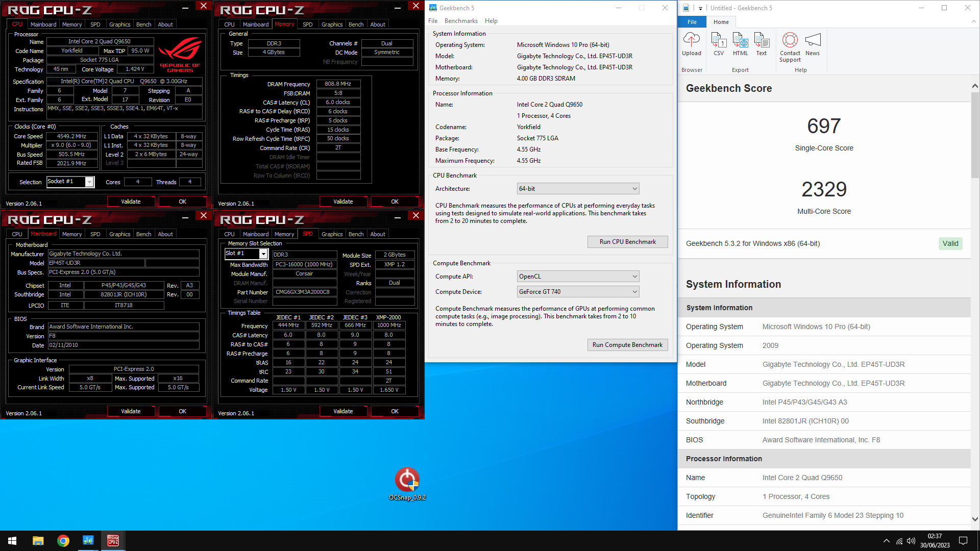
Task: Select the Home ribbon tab
Action: tap(721, 22)
